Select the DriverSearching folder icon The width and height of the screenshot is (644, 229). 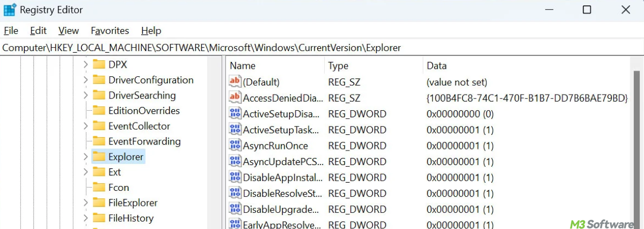click(99, 96)
